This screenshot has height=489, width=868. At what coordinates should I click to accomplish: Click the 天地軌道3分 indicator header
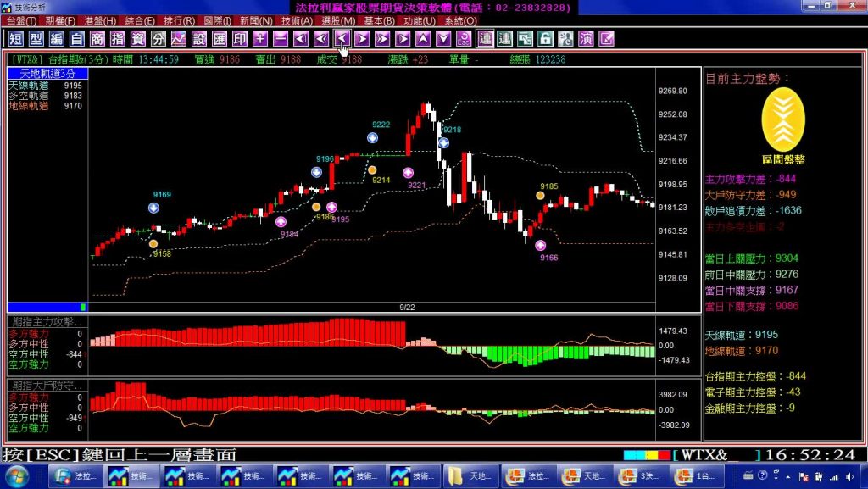tap(47, 75)
